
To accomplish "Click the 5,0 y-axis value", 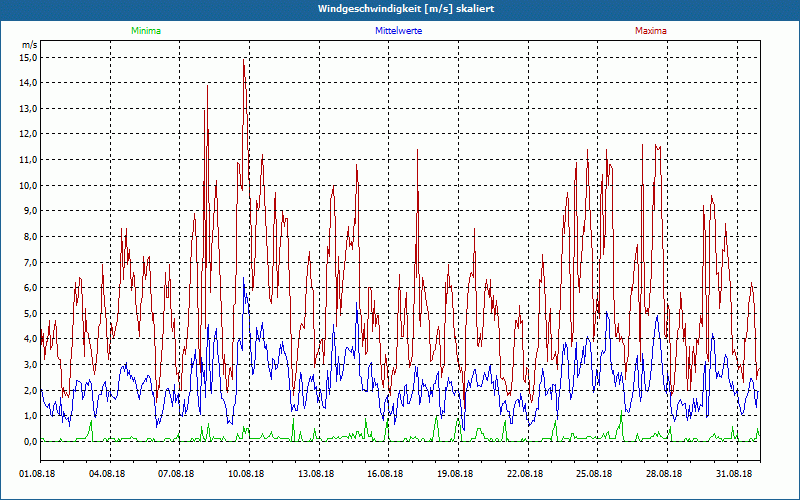I will click(30, 313).
